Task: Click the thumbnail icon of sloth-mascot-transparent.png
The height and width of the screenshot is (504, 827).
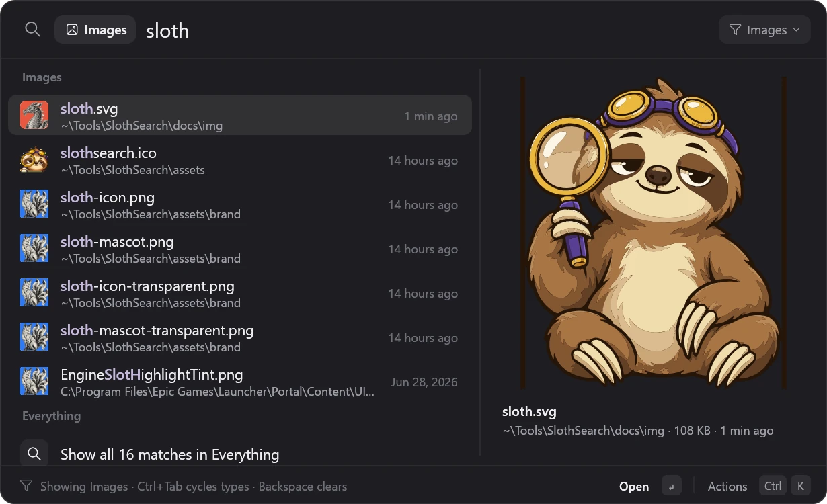Action: pyautogui.click(x=34, y=337)
